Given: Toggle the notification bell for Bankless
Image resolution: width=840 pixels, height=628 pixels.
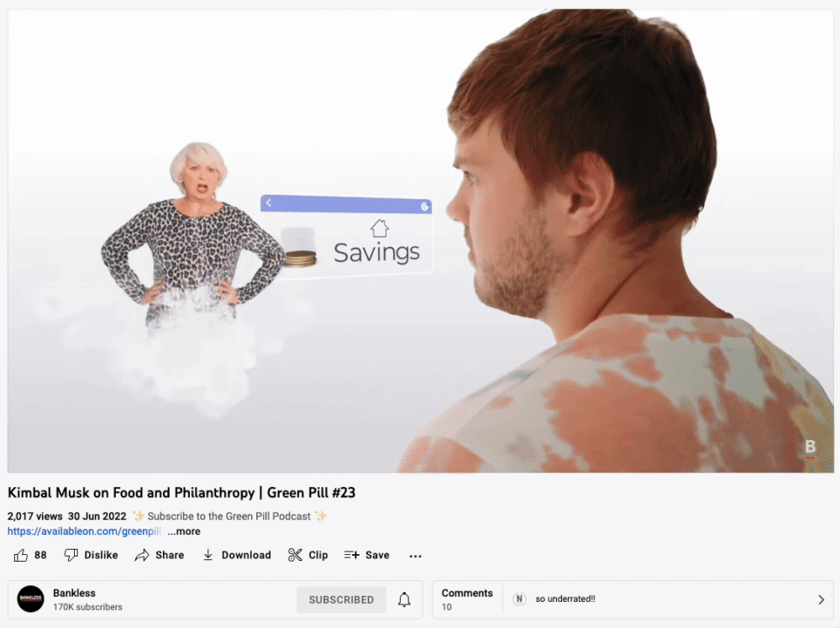Looking at the screenshot, I should [405, 599].
